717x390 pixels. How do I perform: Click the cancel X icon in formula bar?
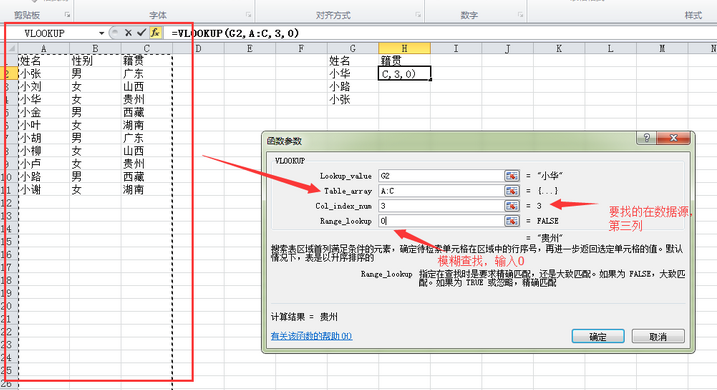pyautogui.click(x=128, y=32)
